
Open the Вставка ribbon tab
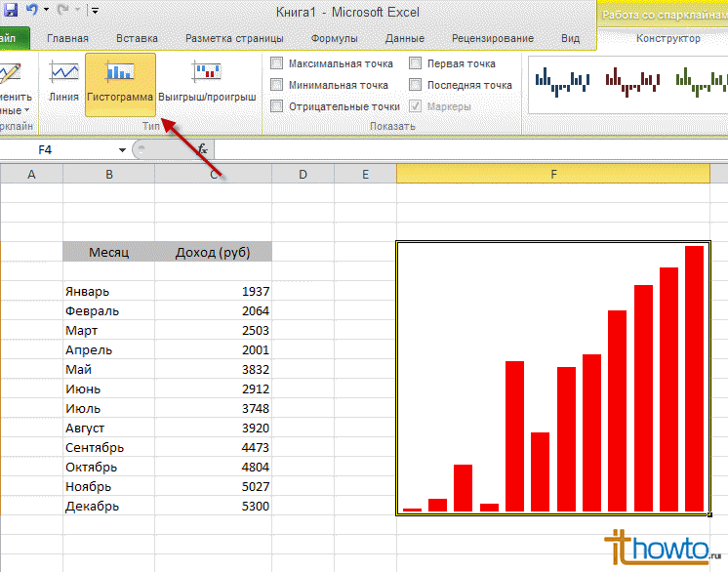(137, 38)
